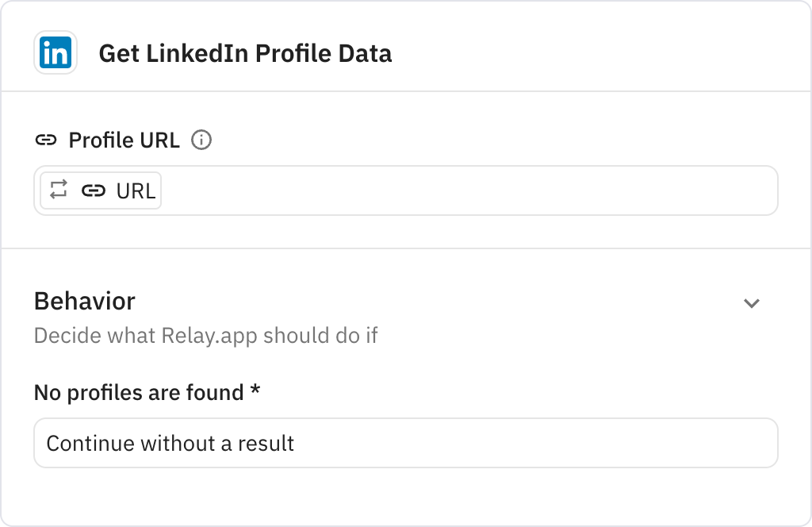This screenshot has height=527, width=812.
Task: Click the empty area of the URL field
Action: [476, 190]
